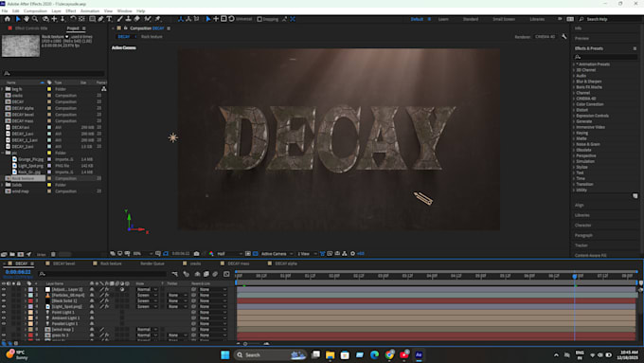Select the Rotation tool
The height and width of the screenshot is (363, 644).
[x=73, y=19]
